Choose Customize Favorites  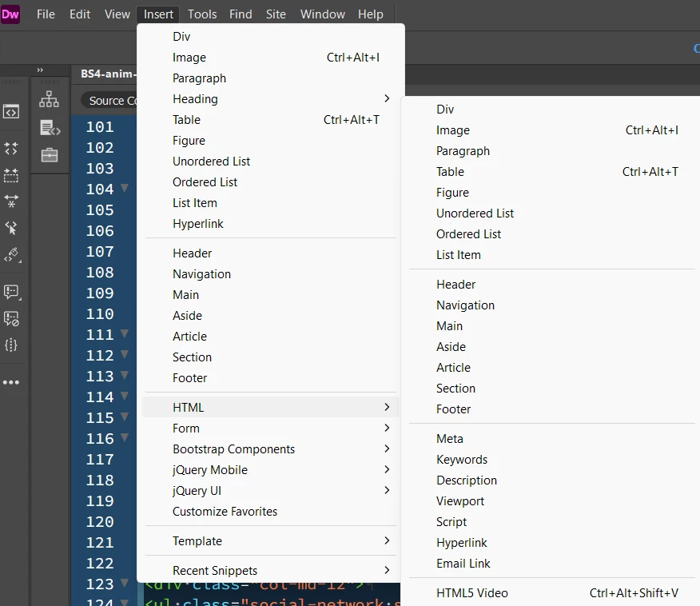pos(271,512)
